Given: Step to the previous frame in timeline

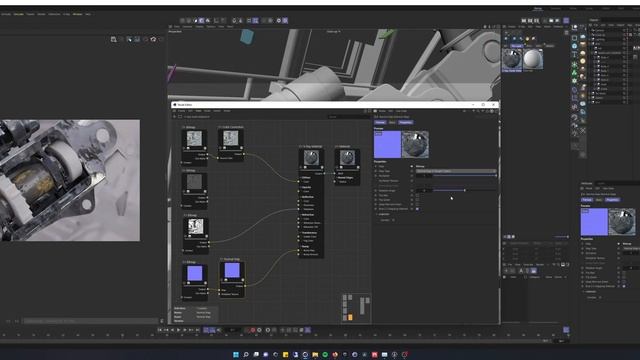Looking at the screenshot, I should pos(172,330).
